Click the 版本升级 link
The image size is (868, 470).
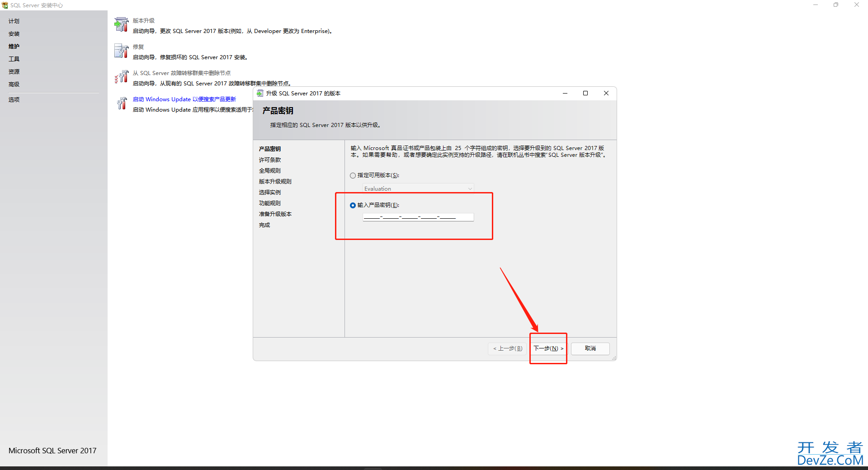coord(144,21)
